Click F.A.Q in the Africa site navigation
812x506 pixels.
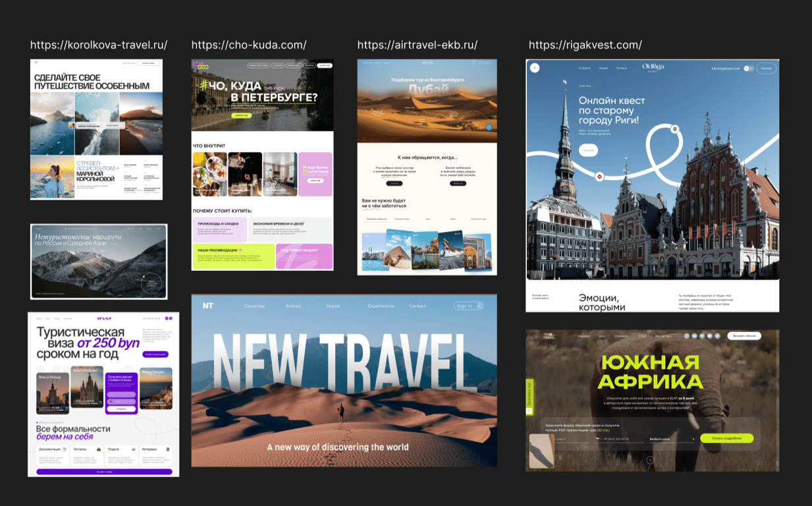pyautogui.click(x=642, y=336)
